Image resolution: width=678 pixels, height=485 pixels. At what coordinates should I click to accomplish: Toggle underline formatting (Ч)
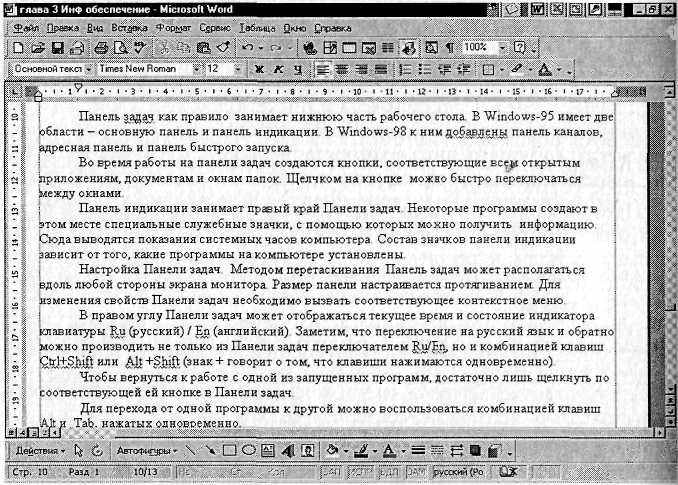(x=298, y=69)
